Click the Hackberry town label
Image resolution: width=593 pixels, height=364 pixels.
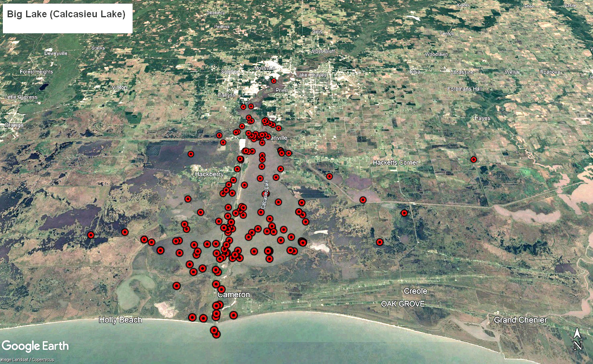[x=209, y=174]
